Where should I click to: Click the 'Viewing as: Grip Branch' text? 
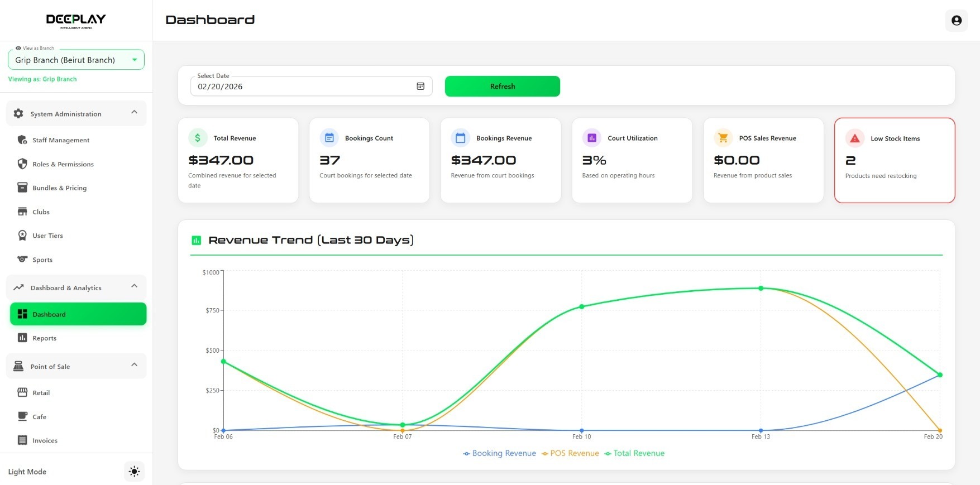coord(42,79)
